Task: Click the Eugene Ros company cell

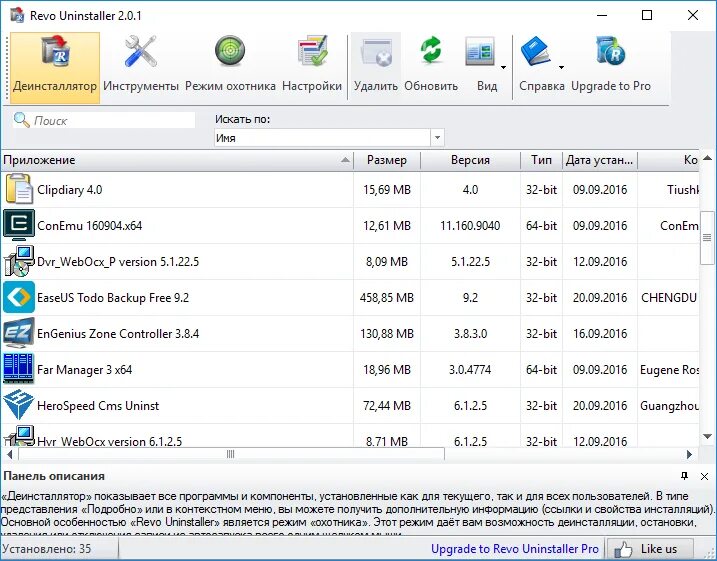Action: 669,370
